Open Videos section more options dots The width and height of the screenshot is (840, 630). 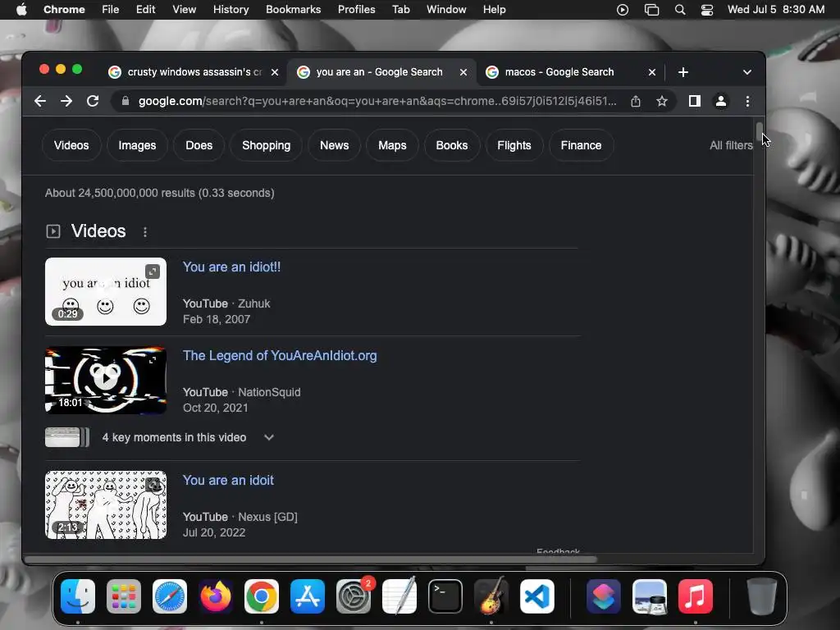click(x=145, y=231)
